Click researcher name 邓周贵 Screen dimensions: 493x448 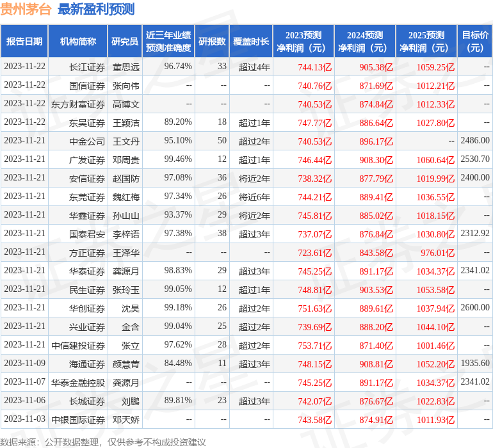tap(125, 160)
